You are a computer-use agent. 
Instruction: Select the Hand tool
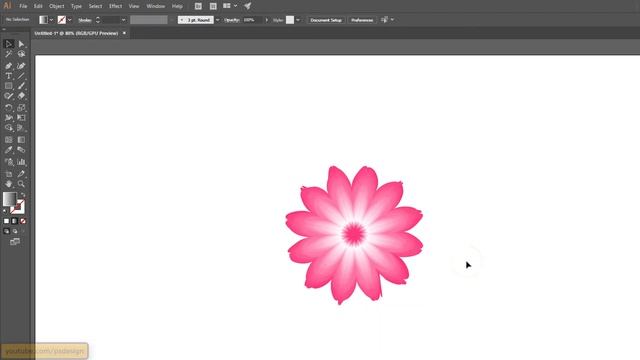click(9, 184)
